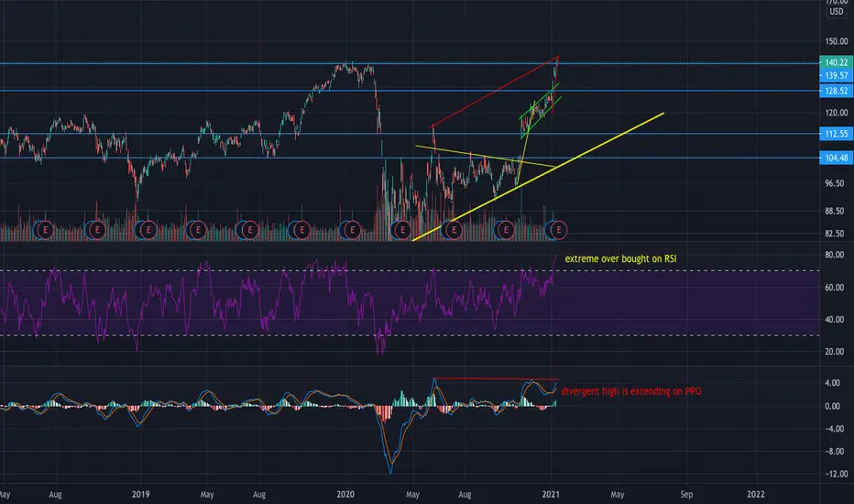This screenshot has width=854, height=504.
Task: Click the -8.00 level on PPO scale
Action: [833, 451]
